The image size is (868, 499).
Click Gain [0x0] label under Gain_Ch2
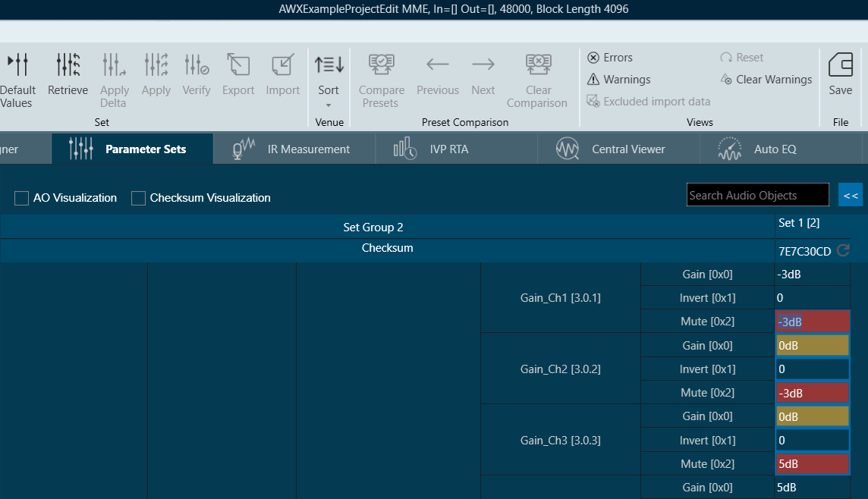coord(707,345)
